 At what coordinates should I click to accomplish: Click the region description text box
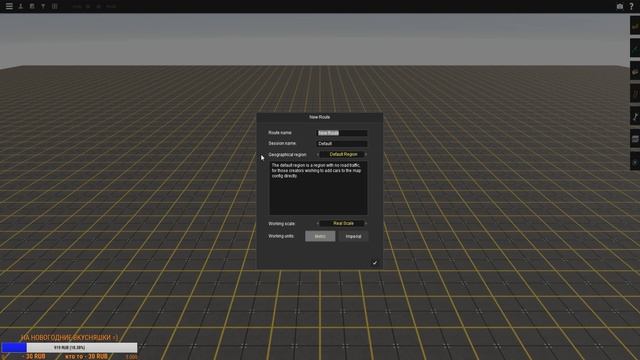(318, 188)
